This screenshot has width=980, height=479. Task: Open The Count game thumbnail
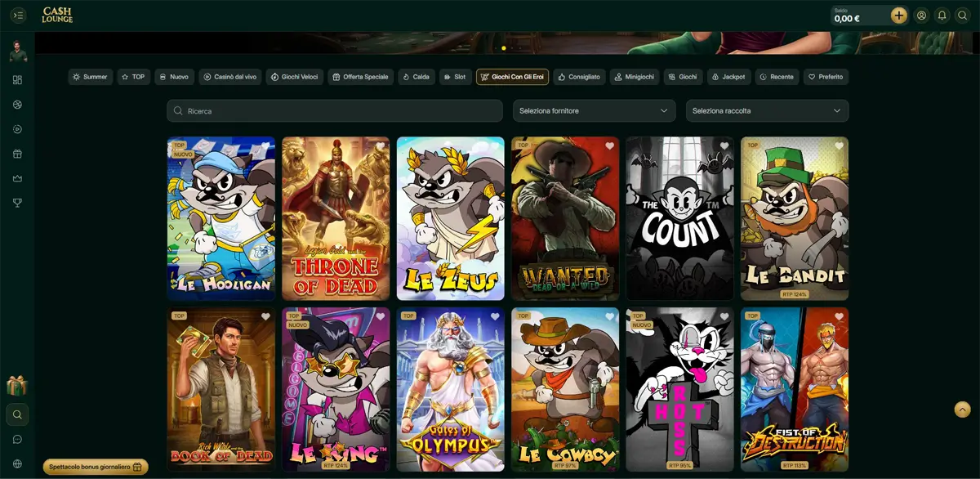coord(679,218)
